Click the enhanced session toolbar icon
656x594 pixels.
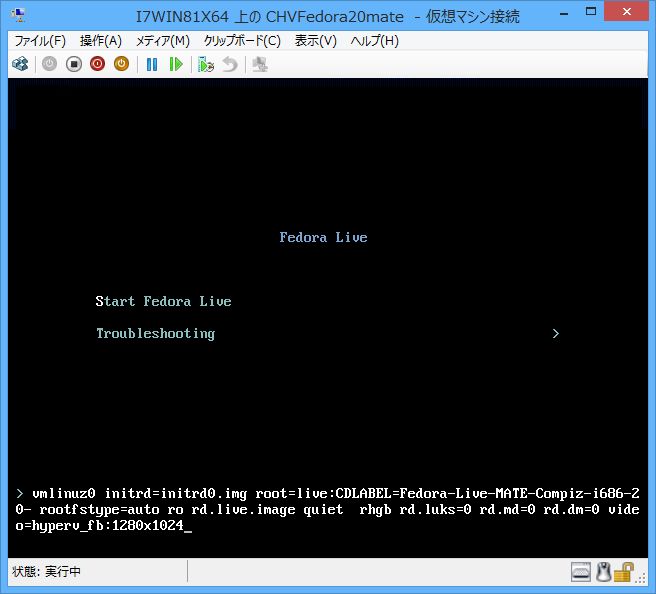(x=260, y=64)
